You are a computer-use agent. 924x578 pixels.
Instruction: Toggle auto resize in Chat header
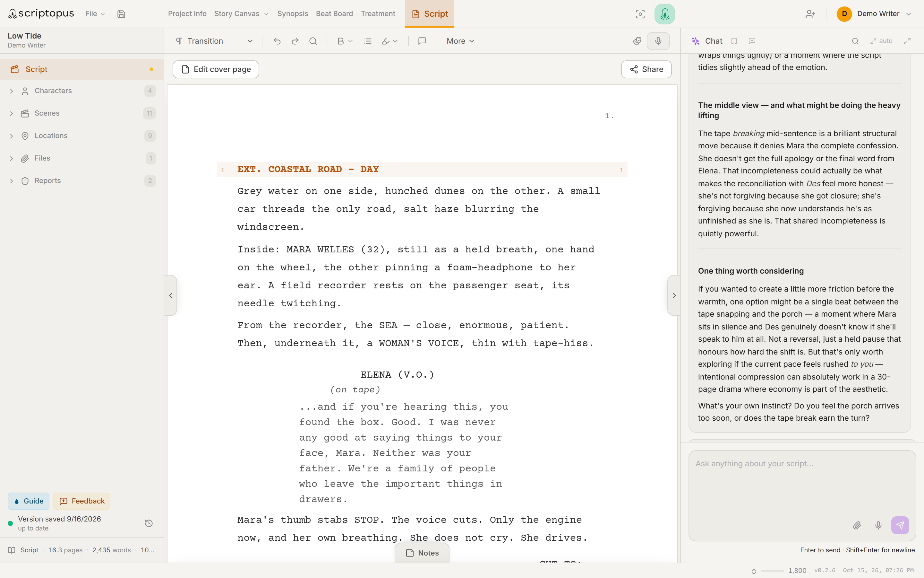pyautogui.click(x=881, y=41)
